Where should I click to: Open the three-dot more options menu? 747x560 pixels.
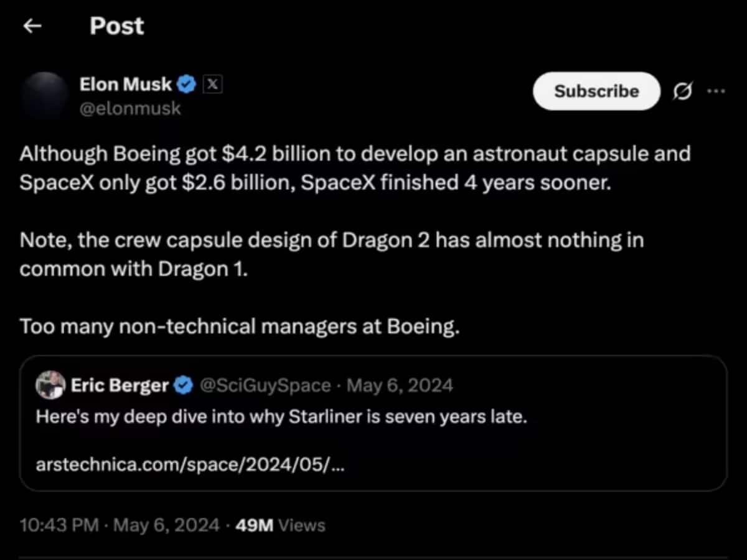pos(716,91)
